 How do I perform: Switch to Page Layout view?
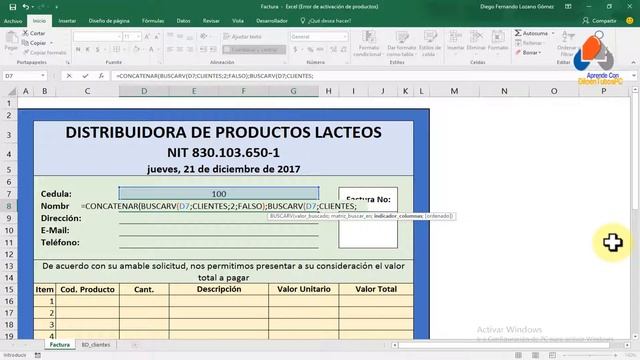(535, 355)
